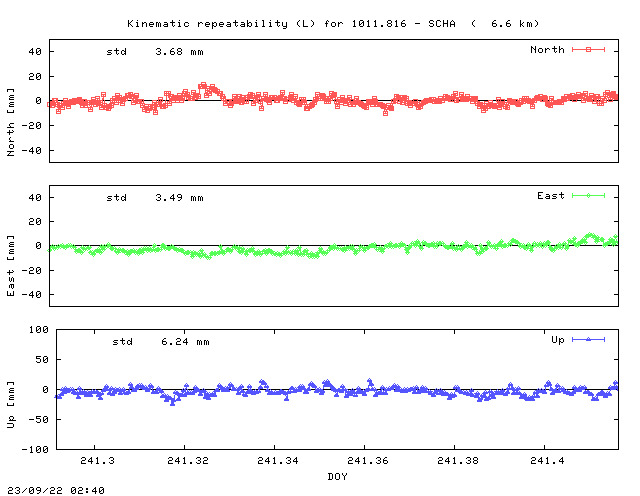Click the 241.34 x-axis tick label
The image size is (640, 496).
click(x=278, y=461)
